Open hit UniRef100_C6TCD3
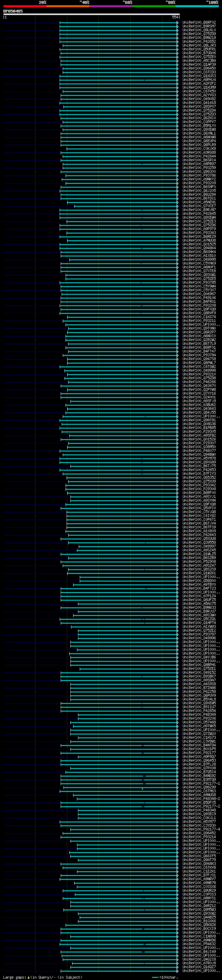Viewport: 222px width, 980px height. pos(199,72)
